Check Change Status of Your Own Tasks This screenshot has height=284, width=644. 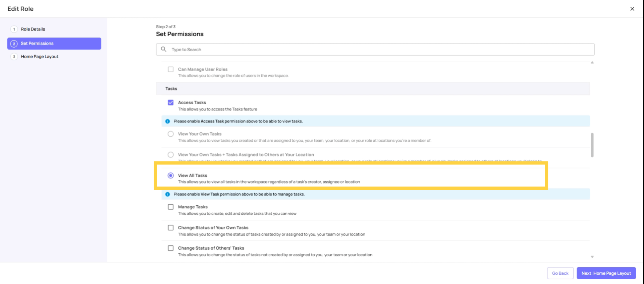171,228
